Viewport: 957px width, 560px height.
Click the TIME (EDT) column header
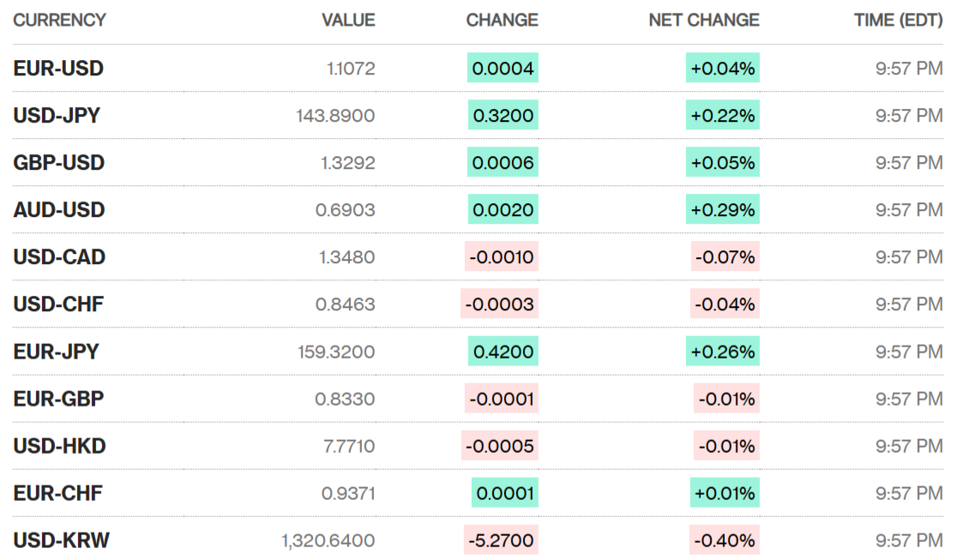(898, 20)
